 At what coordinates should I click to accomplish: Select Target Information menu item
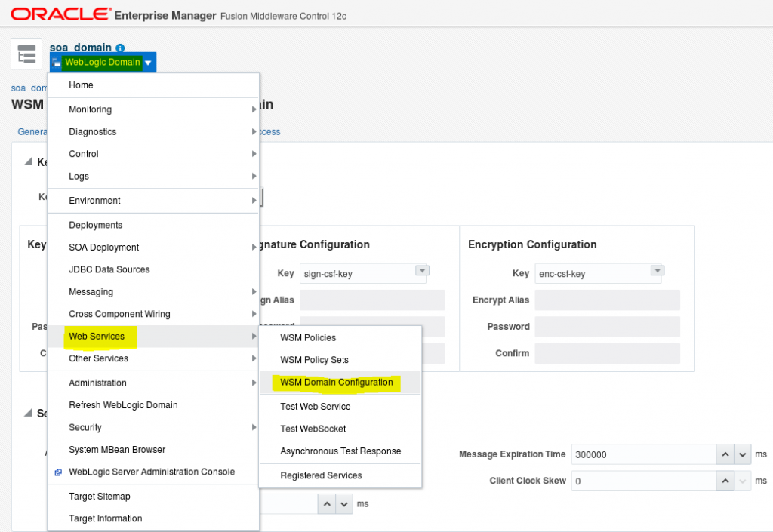152,518
